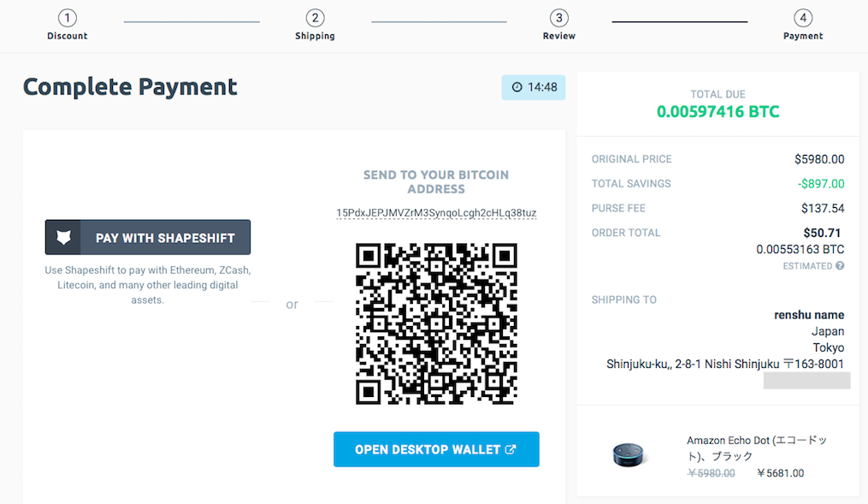Image resolution: width=868 pixels, height=504 pixels.
Task: Click the estimated help question mark icon
Action: coord(840,266)
